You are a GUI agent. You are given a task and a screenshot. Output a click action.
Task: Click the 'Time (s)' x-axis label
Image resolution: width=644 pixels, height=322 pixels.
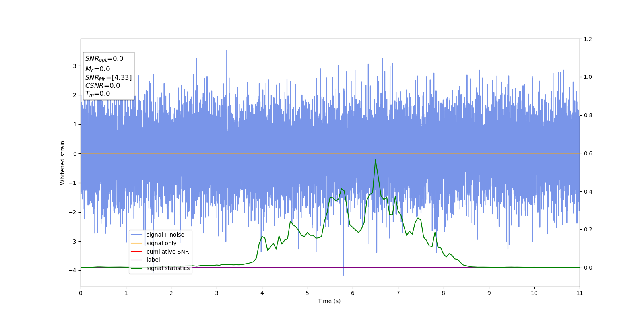click(329, 301)
